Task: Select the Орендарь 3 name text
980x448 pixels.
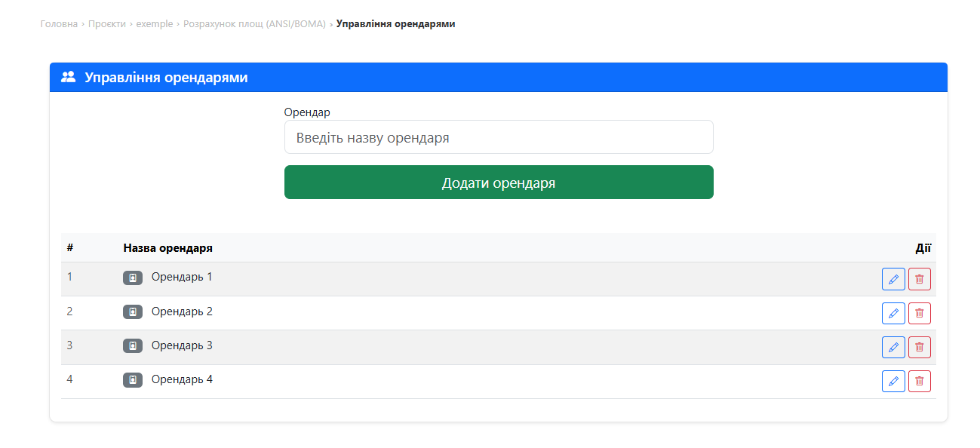Action: pos(182,345)
